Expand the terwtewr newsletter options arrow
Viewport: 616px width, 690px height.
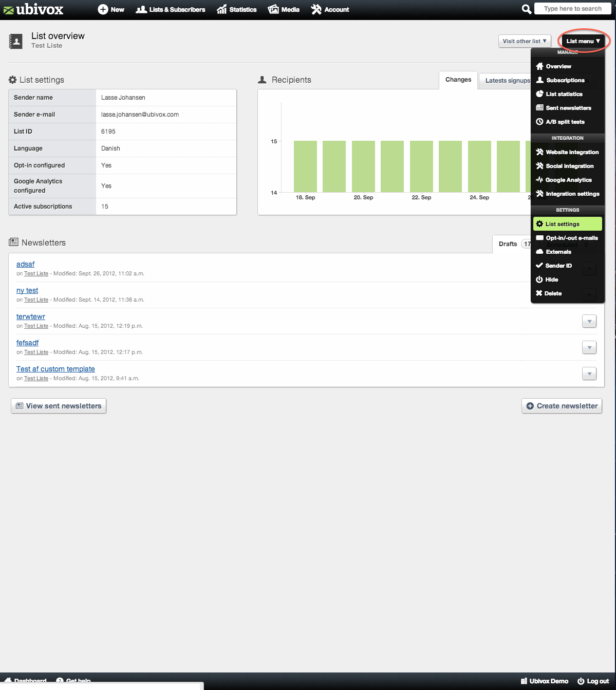(x=589, y=321)
